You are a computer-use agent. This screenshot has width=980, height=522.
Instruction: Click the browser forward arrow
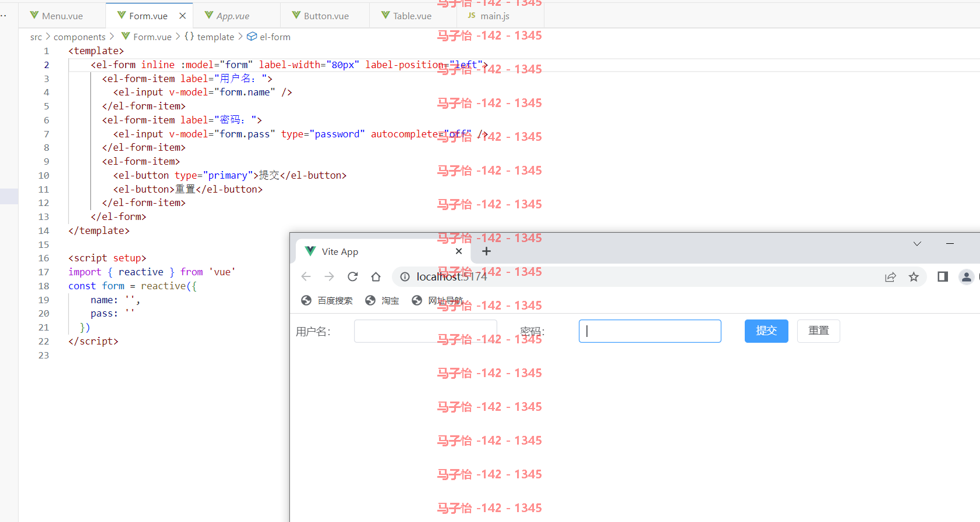(330, 276)
